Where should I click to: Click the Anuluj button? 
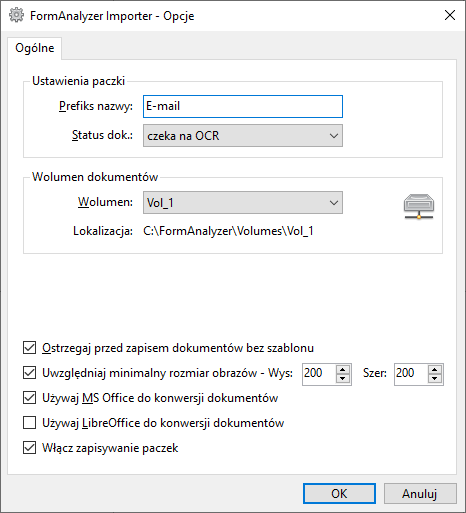[420, 494]
